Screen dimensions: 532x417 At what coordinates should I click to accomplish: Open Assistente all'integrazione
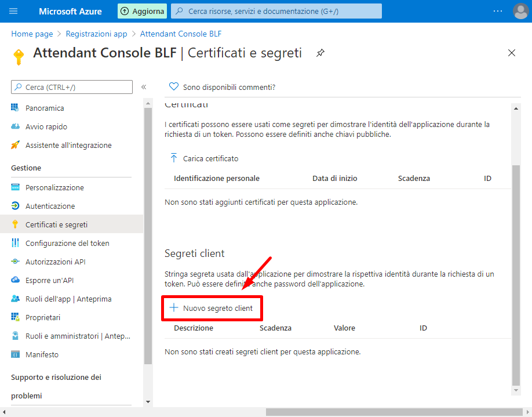tap(68, 146)
